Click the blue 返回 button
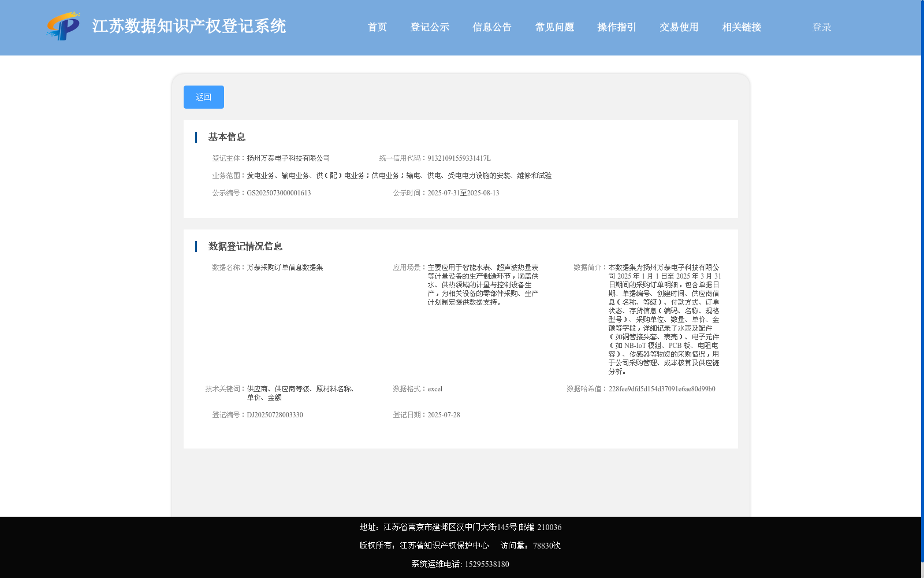The height and width of the screenshot is (578, 924). pyautogui.click(x=204, y=97)
